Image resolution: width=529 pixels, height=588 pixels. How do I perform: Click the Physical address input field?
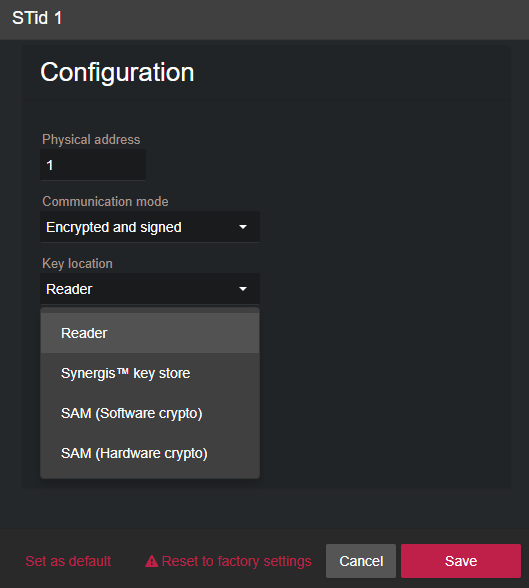click(x=93, y=165)
